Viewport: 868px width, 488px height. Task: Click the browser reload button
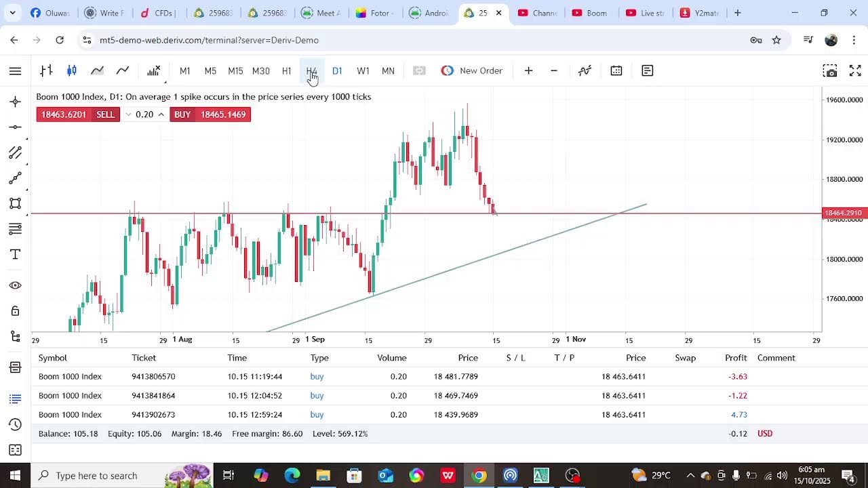click(60, 40)
